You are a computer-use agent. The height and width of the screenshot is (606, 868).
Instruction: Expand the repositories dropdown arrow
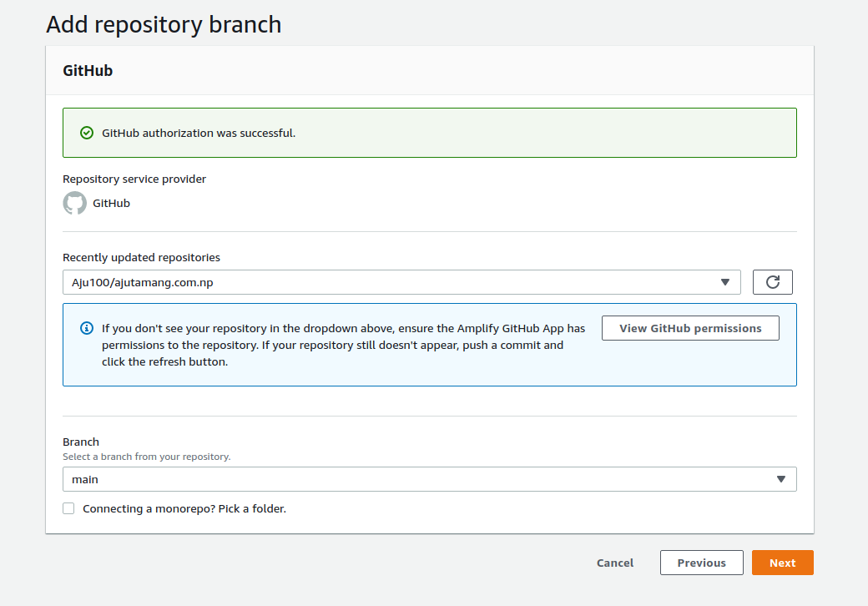point(725,282)
